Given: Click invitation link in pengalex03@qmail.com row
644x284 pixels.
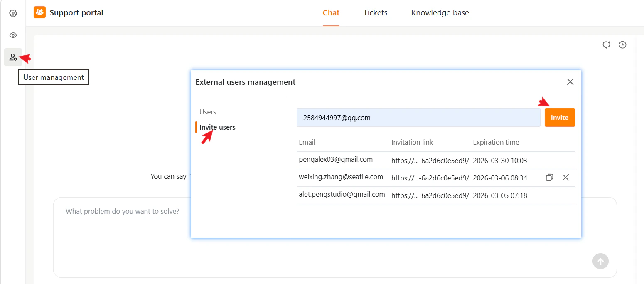Looking at the screenshot, I should point(430,161).
